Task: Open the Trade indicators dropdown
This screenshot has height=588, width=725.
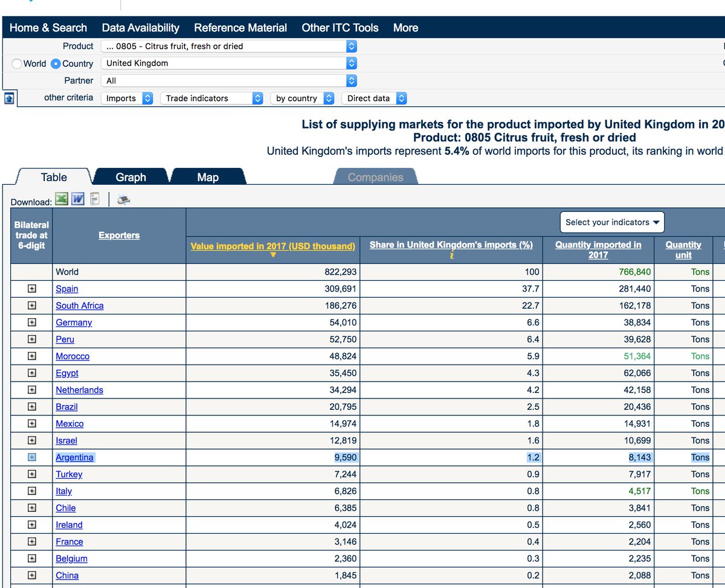Action: coord(211,98)
